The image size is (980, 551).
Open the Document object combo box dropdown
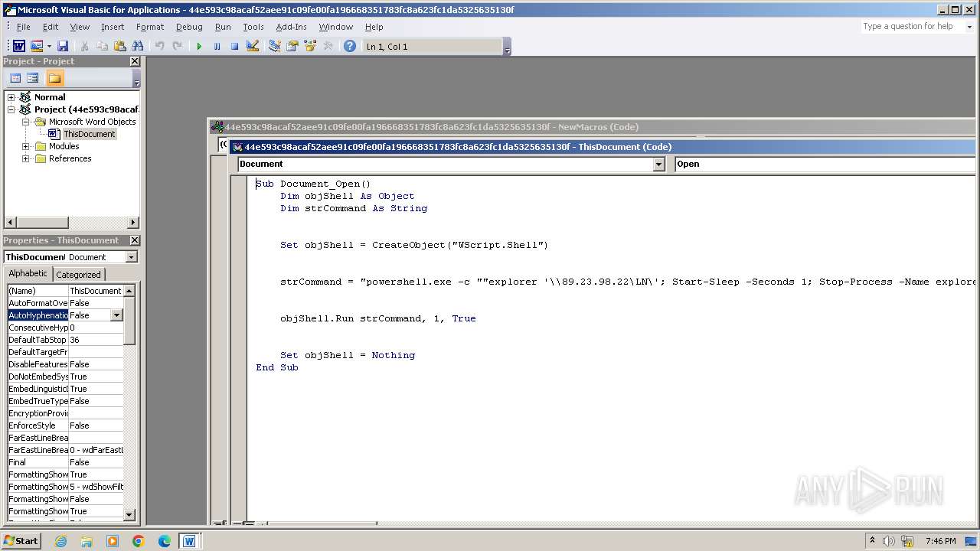(658, 164)
